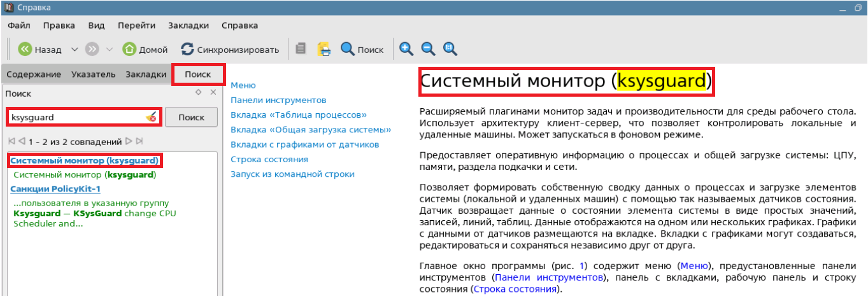Open link Запуск из командной строки
The width and height of the screenshot is (868, 299).
pos(292,174)
